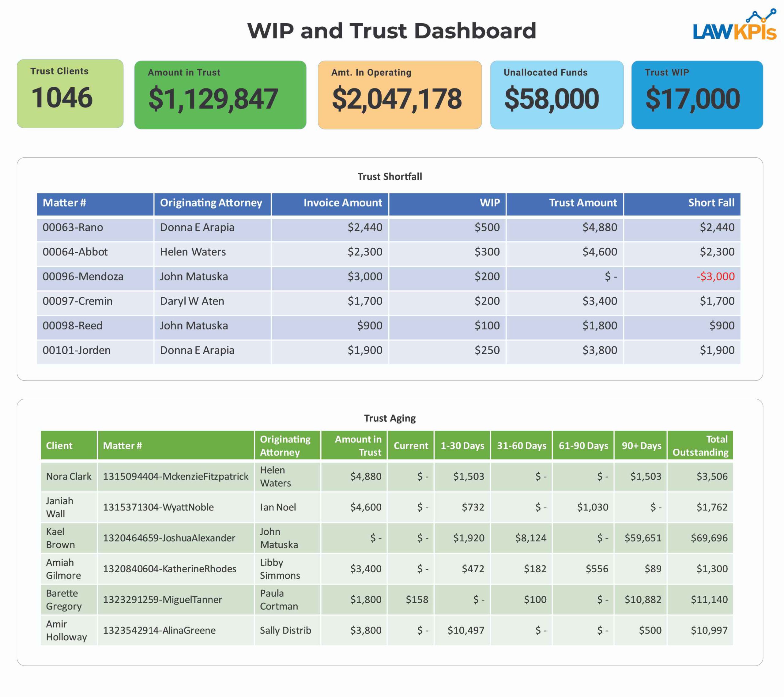This screenshot has width=784, height=697.
Task: Click the Trust Amount column header
Action: pyautogui.click(x=582, y=203)
